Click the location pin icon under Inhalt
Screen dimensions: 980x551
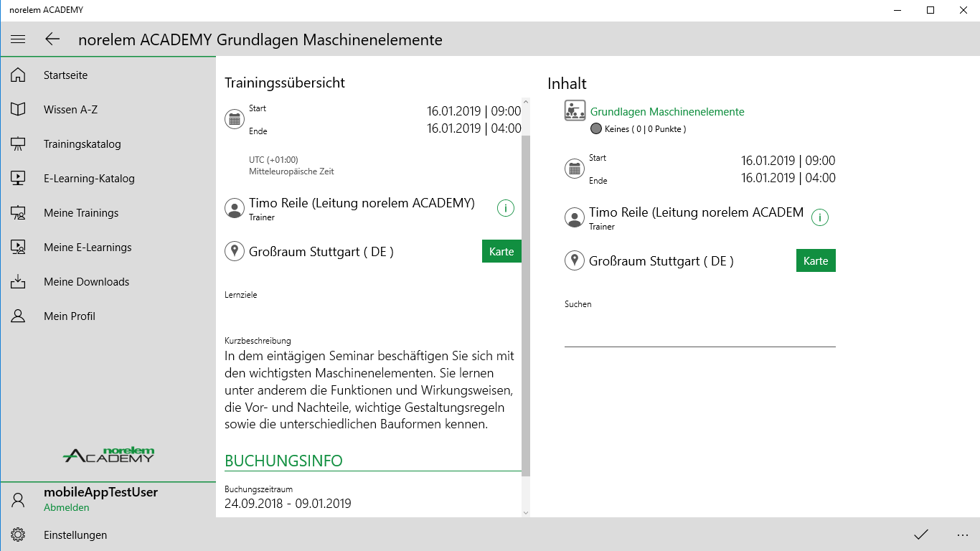click(575, 260)
